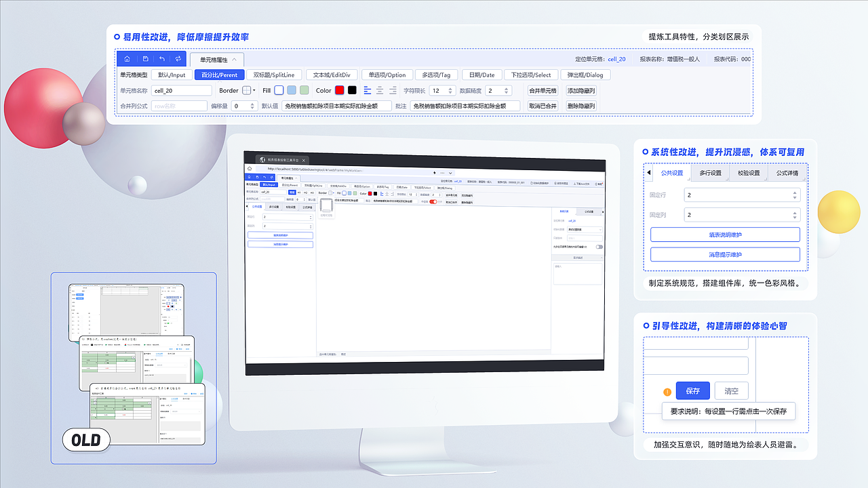Click the 添加隐藏列 button
This screenshot has width=868, height=488.
tap(581, 90)
